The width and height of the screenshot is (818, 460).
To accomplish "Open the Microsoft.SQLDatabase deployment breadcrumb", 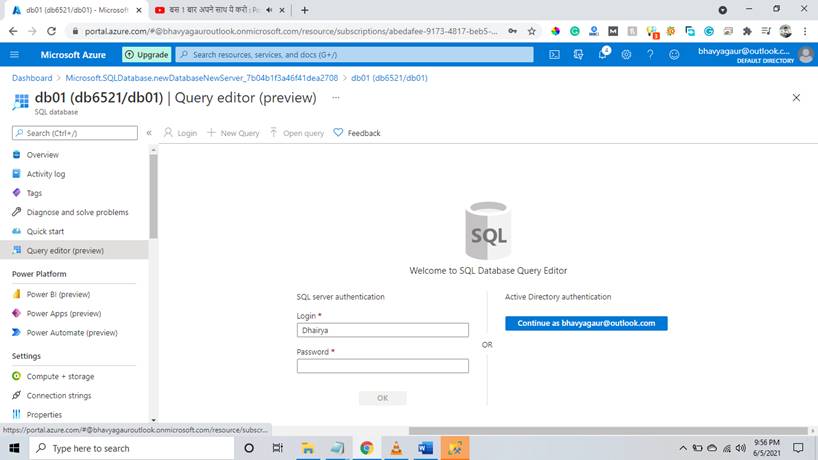I will 201,78.
